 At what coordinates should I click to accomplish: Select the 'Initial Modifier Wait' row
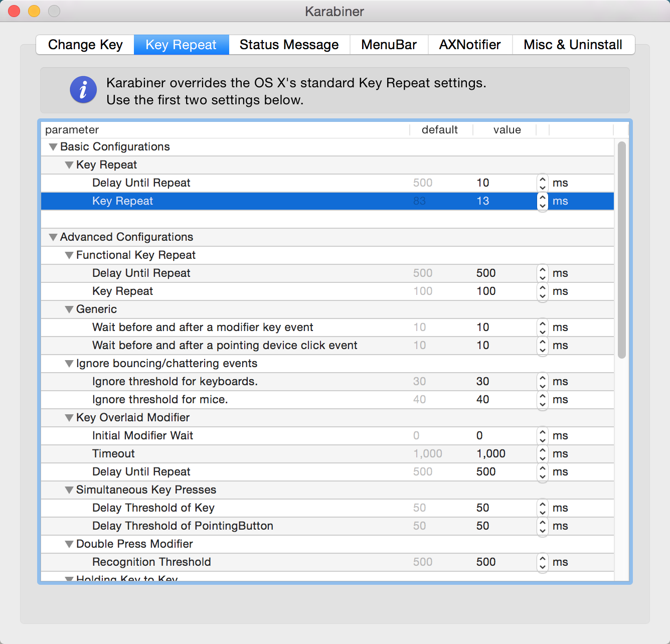(327, 436)
